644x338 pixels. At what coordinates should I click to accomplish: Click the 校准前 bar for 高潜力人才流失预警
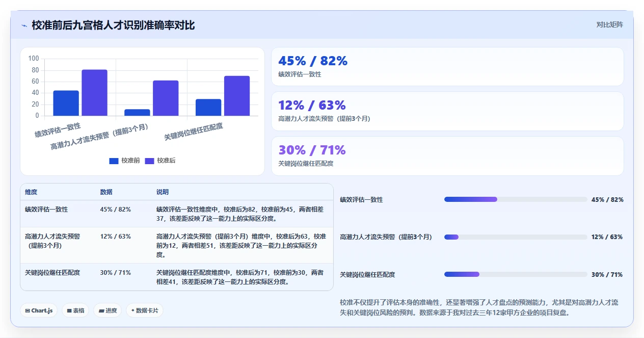coord(137,112)
